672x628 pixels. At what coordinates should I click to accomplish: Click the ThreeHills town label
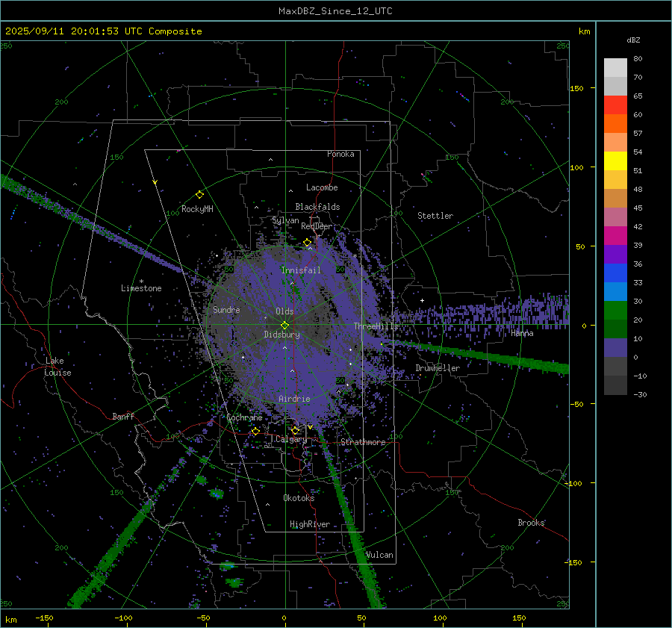(x=376, y=326)
